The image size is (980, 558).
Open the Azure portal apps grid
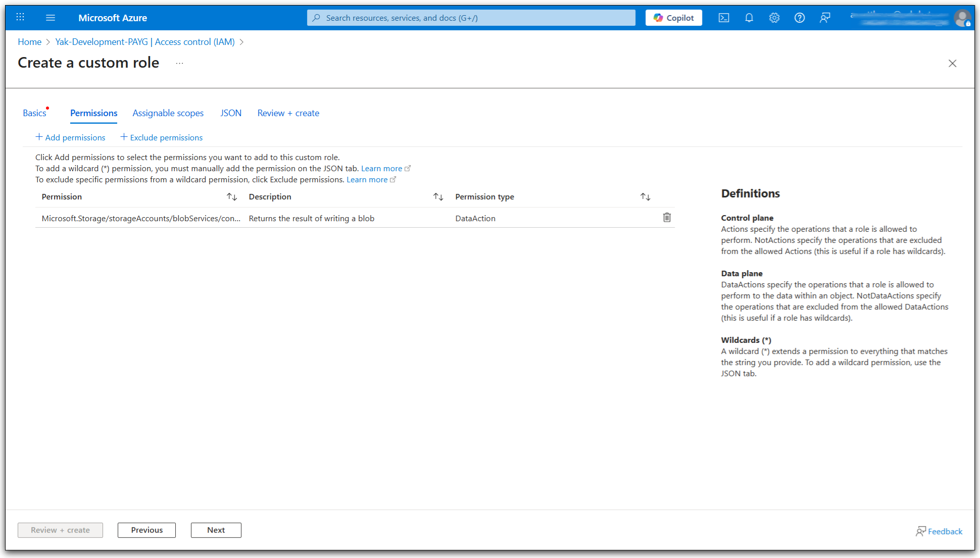[x=20, y=17]
